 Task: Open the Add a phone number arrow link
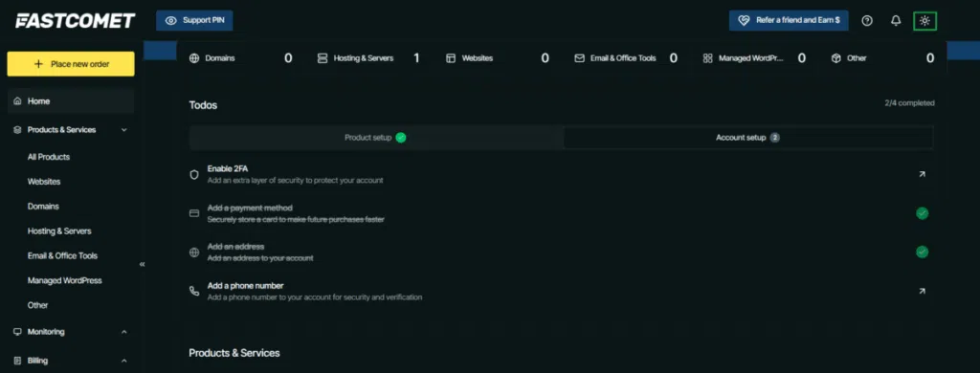coord(922,291)
